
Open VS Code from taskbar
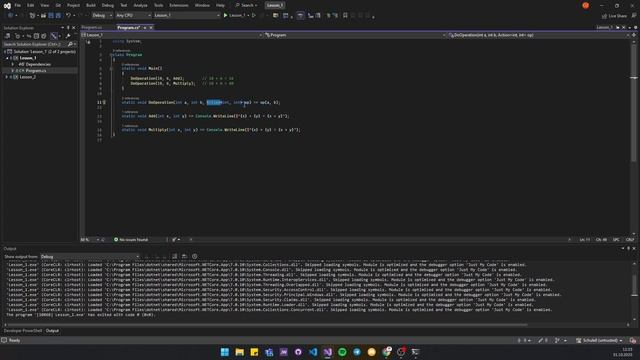(x=313, y=352)
